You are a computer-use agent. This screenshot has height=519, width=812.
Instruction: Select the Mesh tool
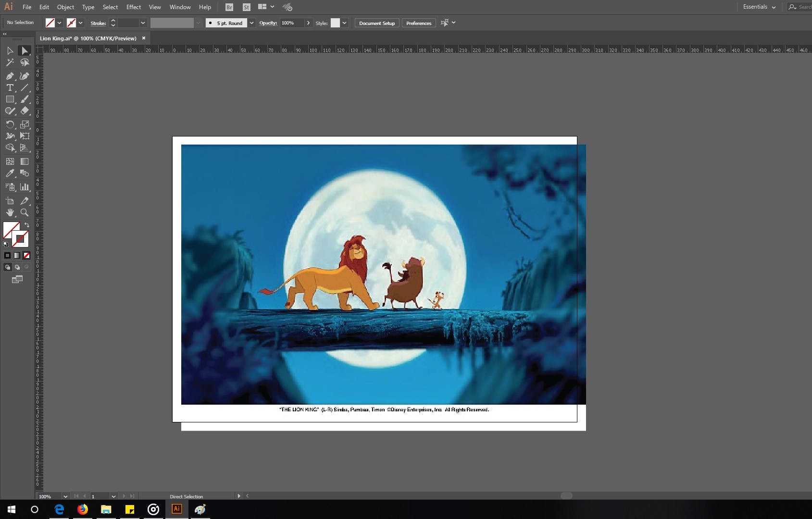tap(10, 161)
